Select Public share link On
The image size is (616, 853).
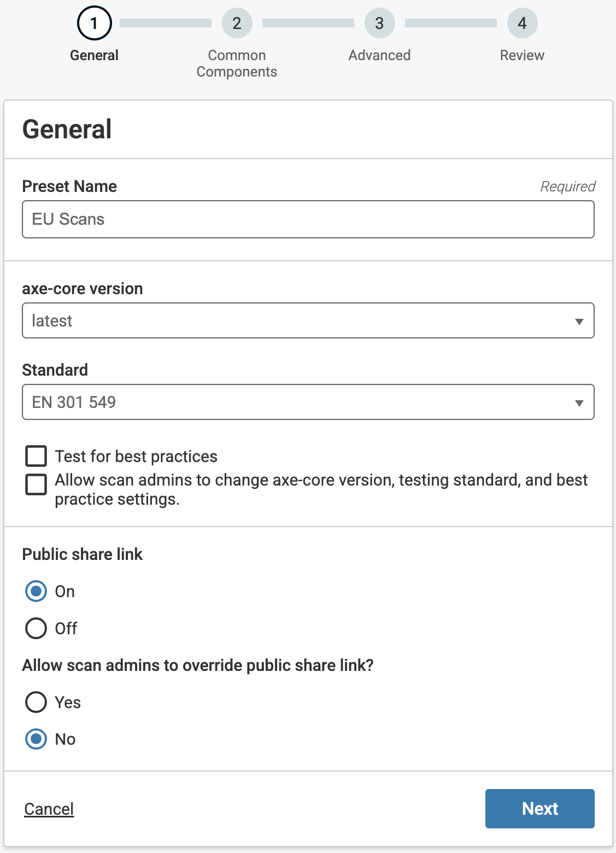coord(36,591)
